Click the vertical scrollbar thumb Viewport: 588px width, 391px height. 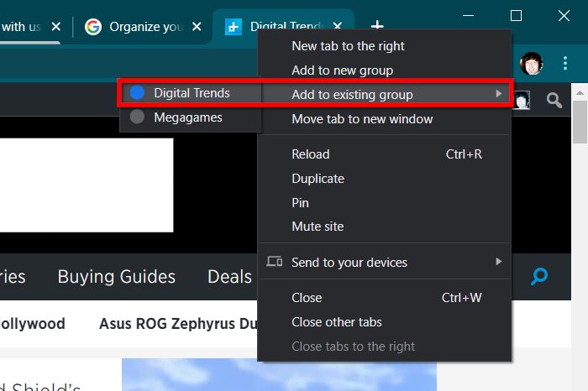(x=580, y=122)
